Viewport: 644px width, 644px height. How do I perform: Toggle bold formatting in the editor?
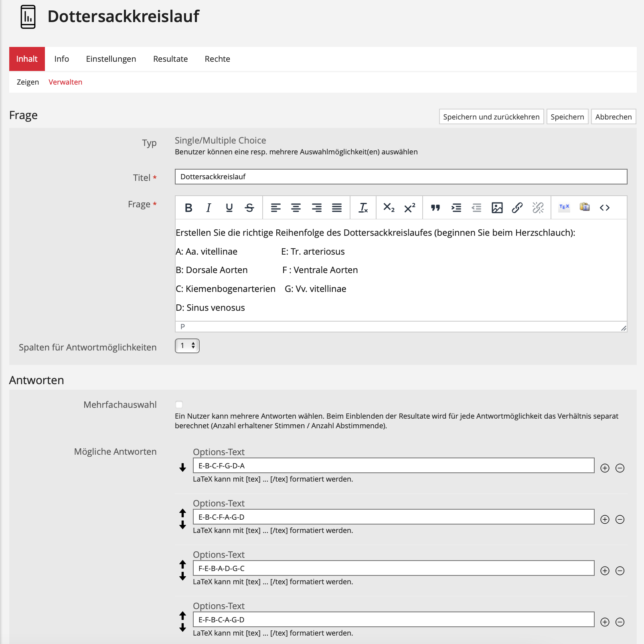(188, 208)
